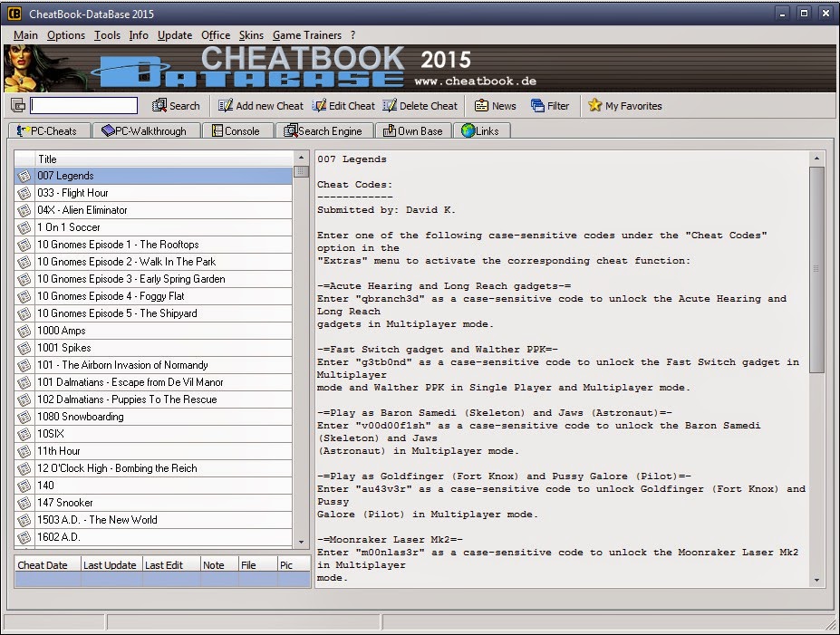Open the Skins menu
This screenshot has height=635, width=840.
coord(251,35)
